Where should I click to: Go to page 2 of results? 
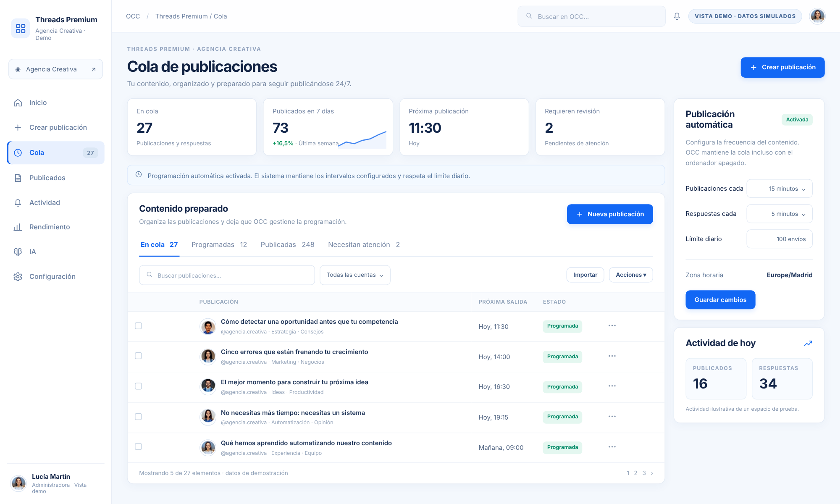click(x=635, y=473)
